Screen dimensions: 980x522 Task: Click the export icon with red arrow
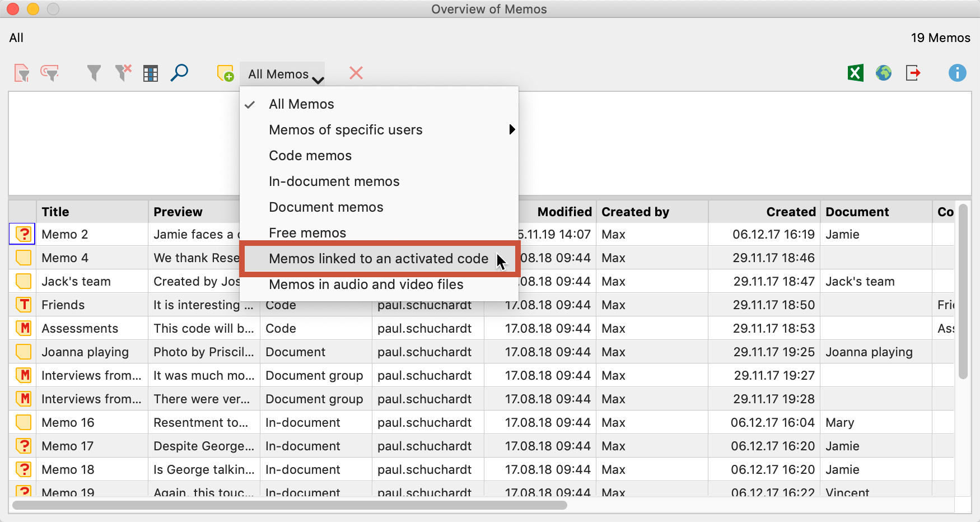pyautogui.click(x=913, y=73)
